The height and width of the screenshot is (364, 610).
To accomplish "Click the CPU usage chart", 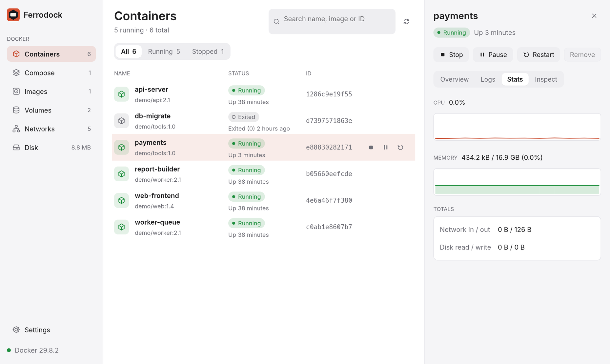I will (517, 127).
